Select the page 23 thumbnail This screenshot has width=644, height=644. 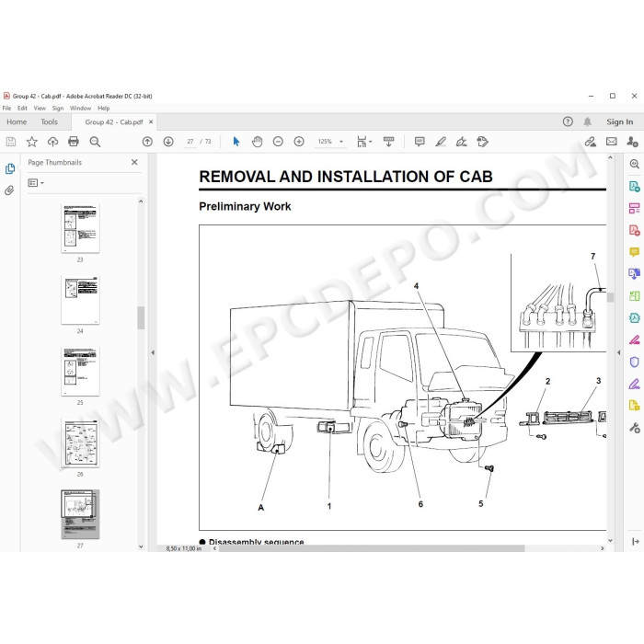(80, 228)
